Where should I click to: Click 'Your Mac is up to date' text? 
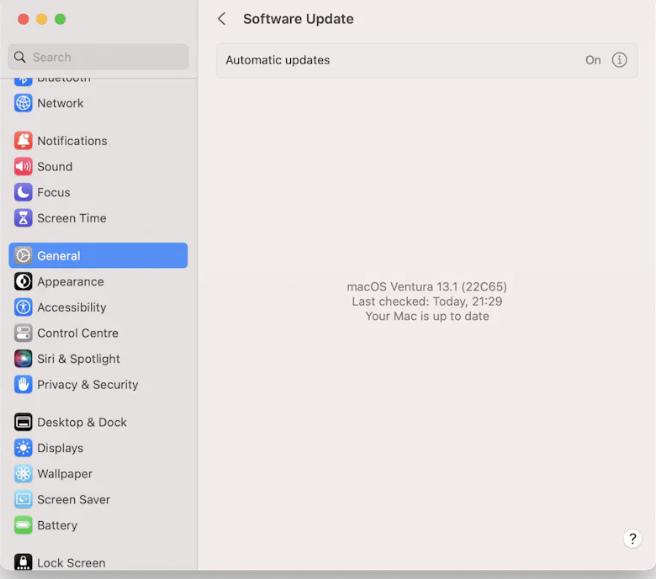(427, 316)
